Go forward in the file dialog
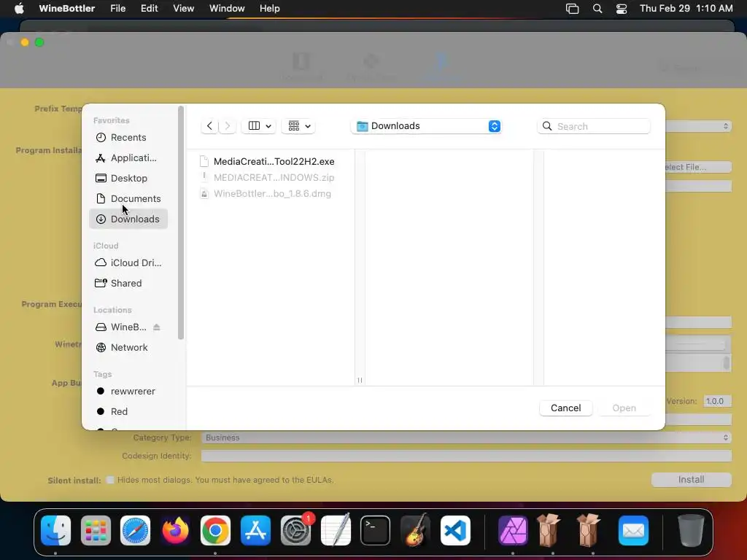747x560 pixels. (x=228, y=126)
